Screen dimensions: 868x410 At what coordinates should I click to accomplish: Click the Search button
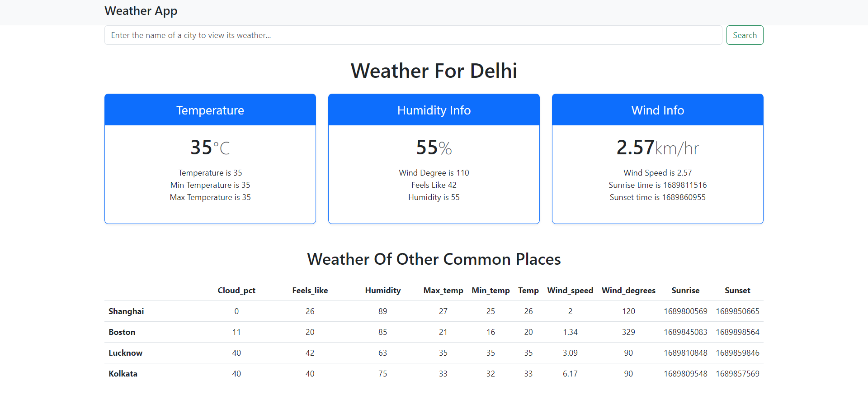(745, 35)
